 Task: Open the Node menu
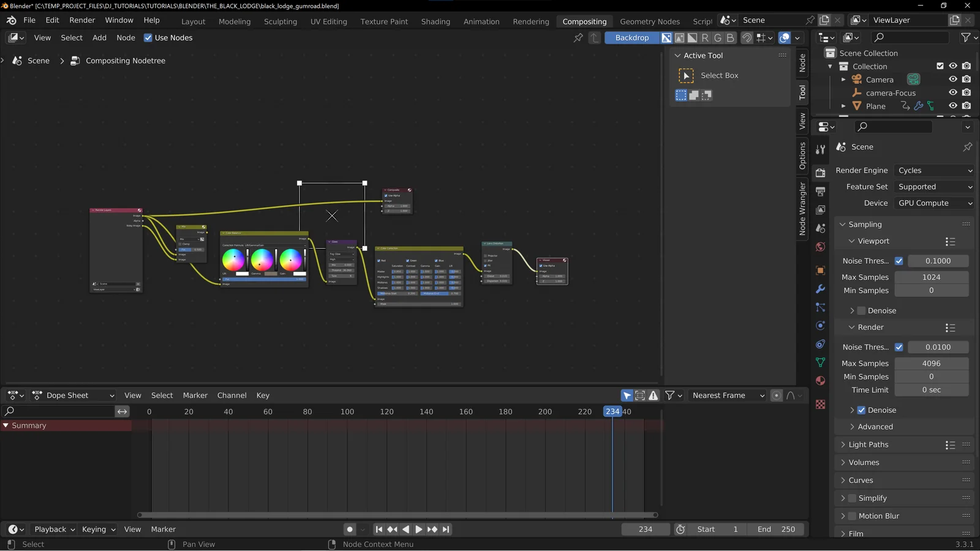pos(126,37)
